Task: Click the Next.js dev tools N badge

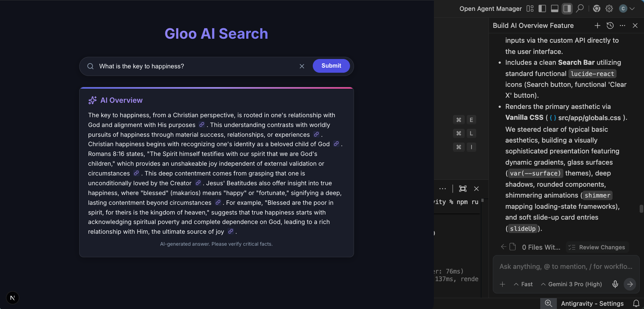Action: pos(13,298)
